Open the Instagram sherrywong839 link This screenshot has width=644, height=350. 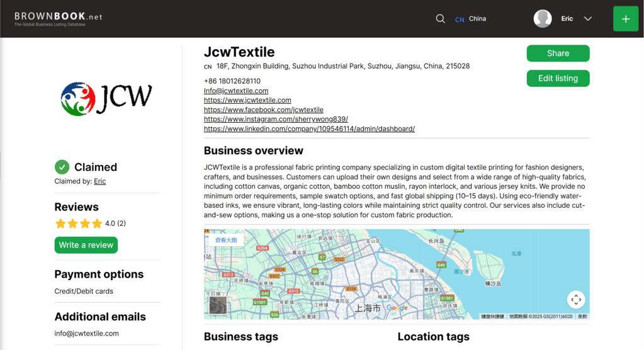pyautogui.click(x=276, y=119)
